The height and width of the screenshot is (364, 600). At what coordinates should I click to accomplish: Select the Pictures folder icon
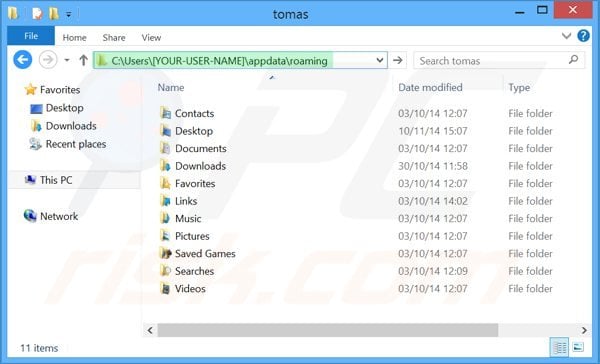point(165,236)
